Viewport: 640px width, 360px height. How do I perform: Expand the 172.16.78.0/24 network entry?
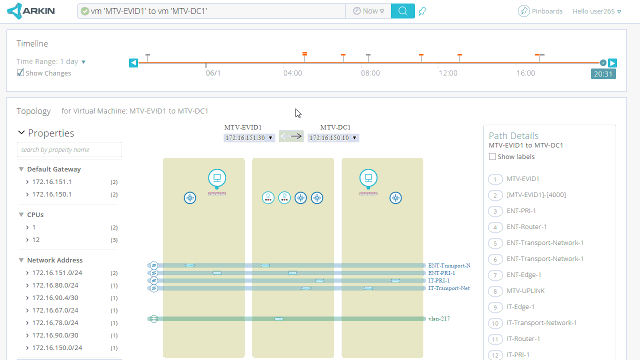[x=27, y=323]
